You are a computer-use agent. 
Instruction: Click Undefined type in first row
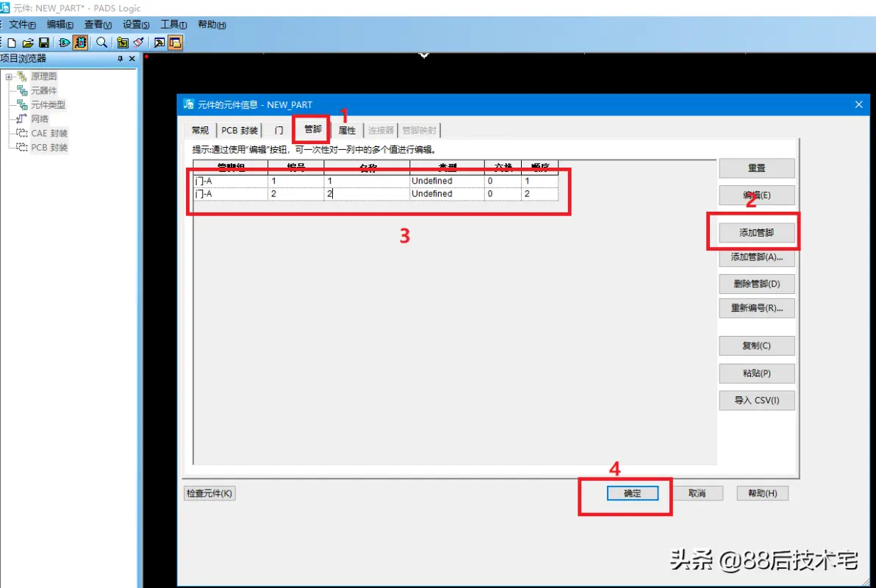447,181
